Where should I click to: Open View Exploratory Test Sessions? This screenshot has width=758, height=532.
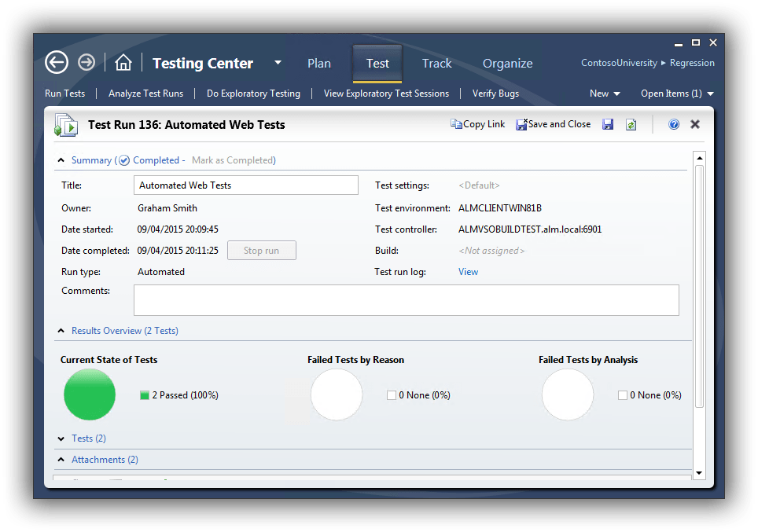pos(386,94)
